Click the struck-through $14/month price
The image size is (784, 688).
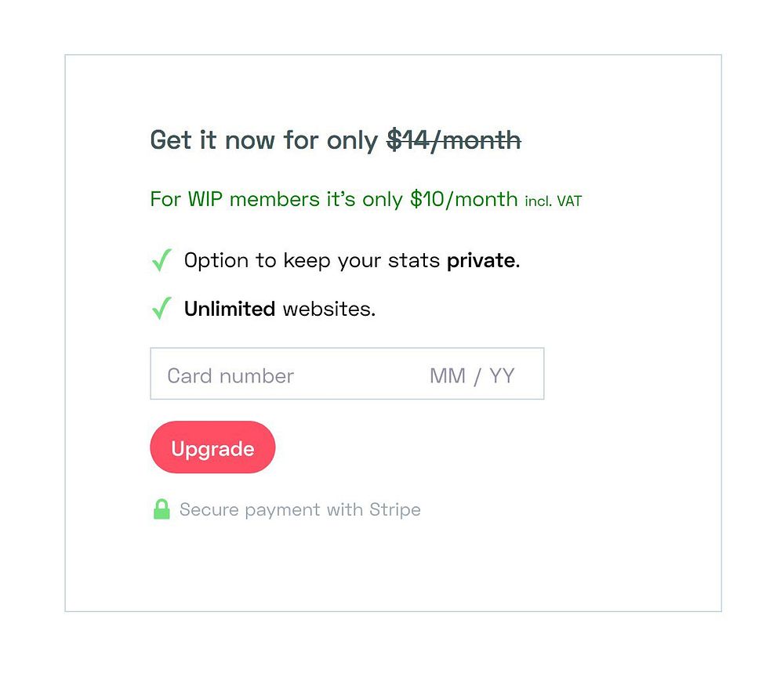(454, 140)
